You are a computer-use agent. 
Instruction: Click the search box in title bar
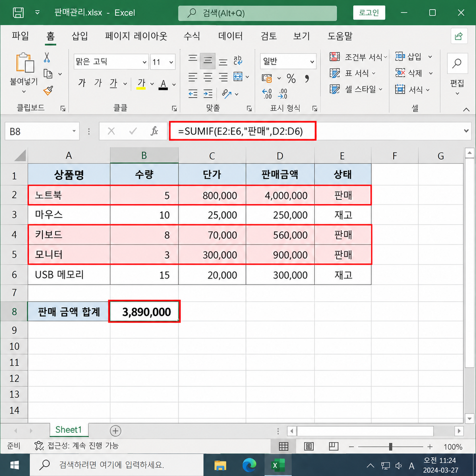click(258, 13)
